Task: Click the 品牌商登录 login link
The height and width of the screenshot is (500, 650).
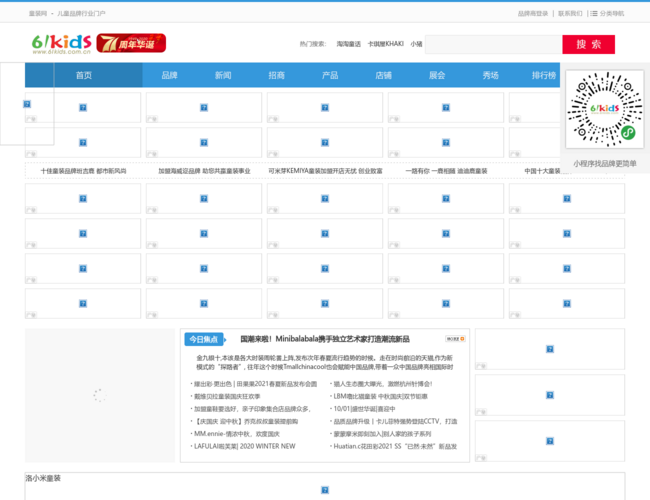Action: click(x=533, y=14)
